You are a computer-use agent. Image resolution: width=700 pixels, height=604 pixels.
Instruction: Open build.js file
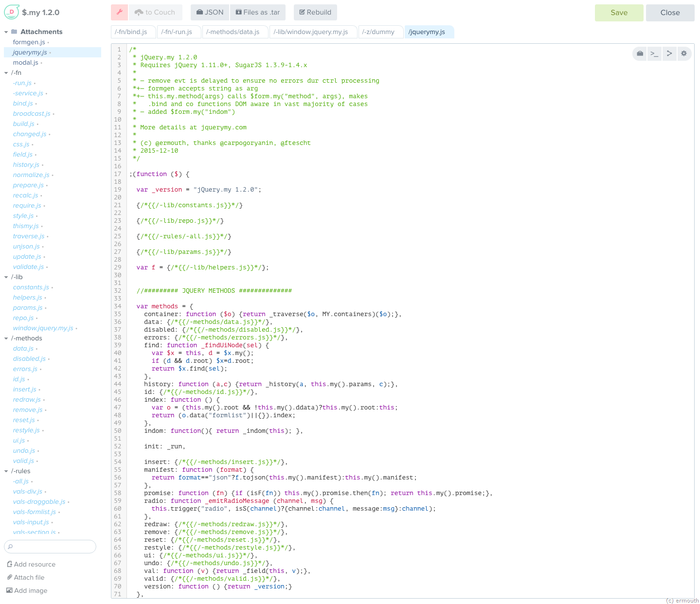click(23, 124)
